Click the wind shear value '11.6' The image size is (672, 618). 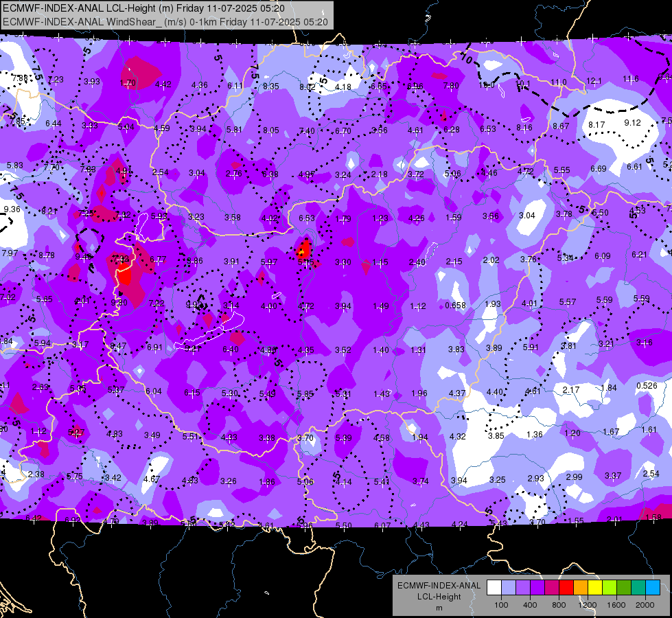pos(630,79)
